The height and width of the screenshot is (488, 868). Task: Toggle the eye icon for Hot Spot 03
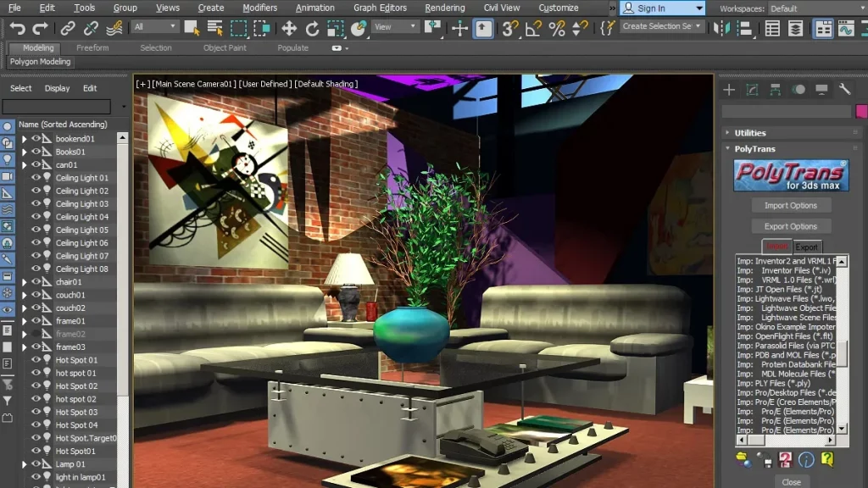coord(36,412)
